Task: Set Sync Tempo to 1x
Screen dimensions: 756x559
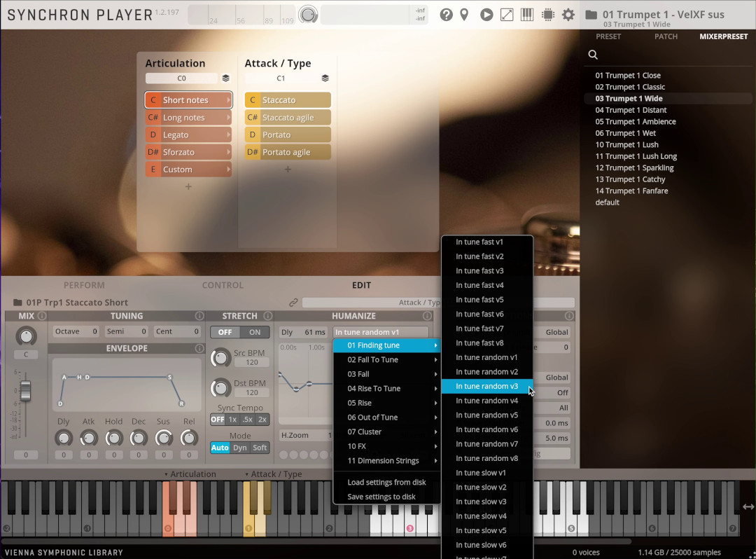Action: (x=232, y=420)
